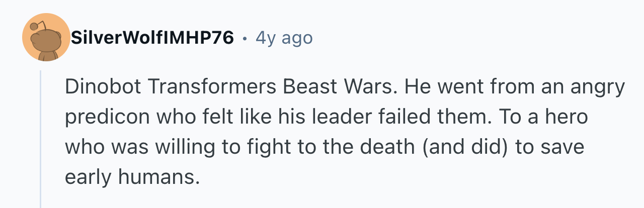Click the "4y ago" comment timestamp
644x208 pixels.
284,38
